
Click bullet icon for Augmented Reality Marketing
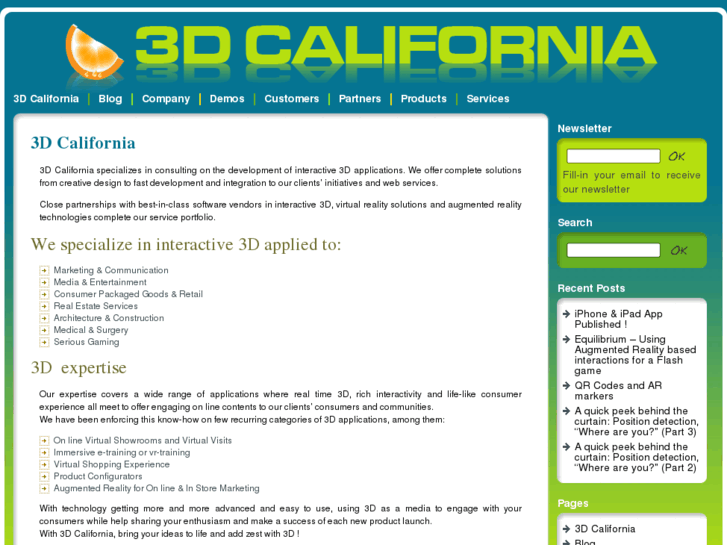[44, 489]
